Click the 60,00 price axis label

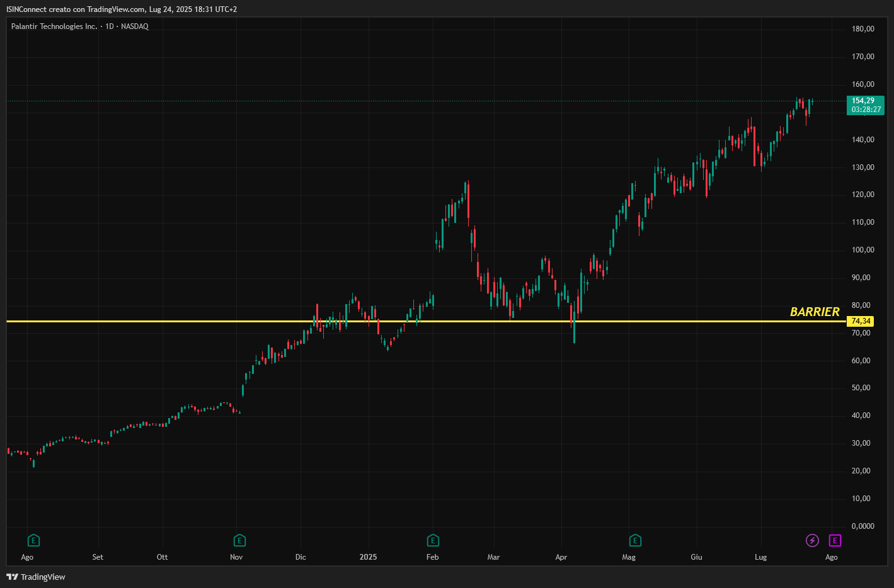861,361
